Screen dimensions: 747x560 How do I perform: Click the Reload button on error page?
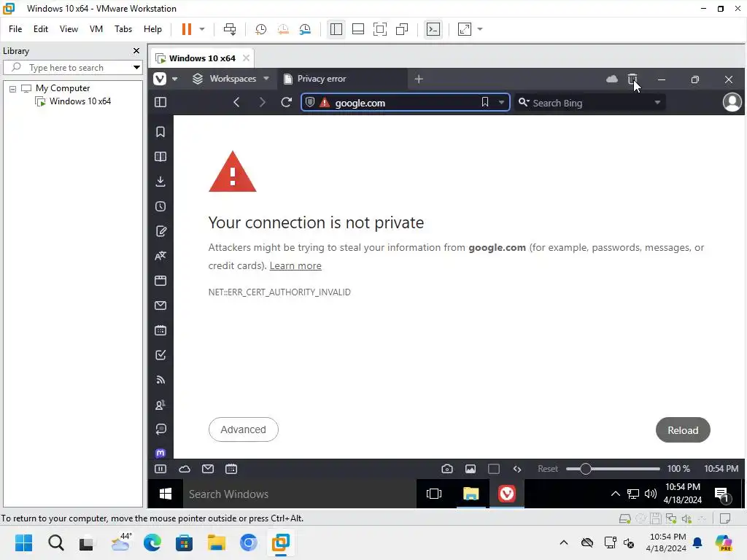click(683, 430)
